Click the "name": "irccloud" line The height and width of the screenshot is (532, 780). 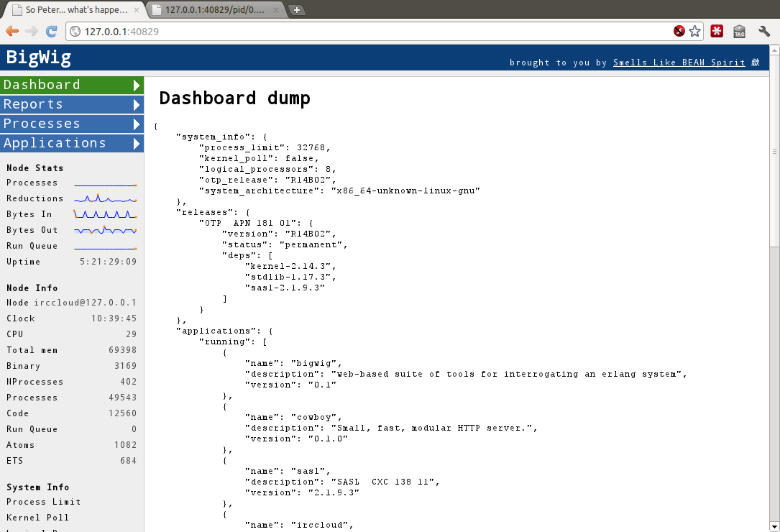(x=299, y=525)
